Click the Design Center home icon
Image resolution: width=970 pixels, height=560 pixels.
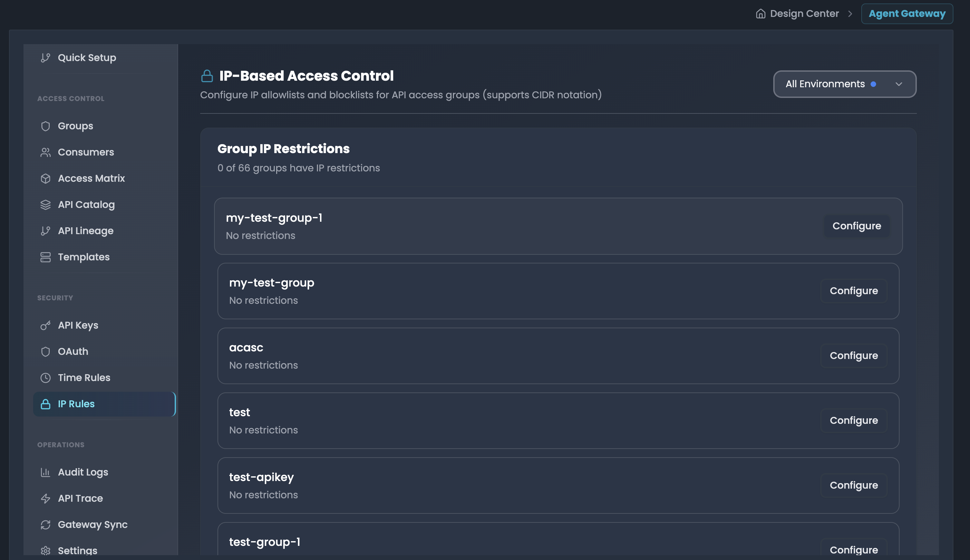pos(760,14)
